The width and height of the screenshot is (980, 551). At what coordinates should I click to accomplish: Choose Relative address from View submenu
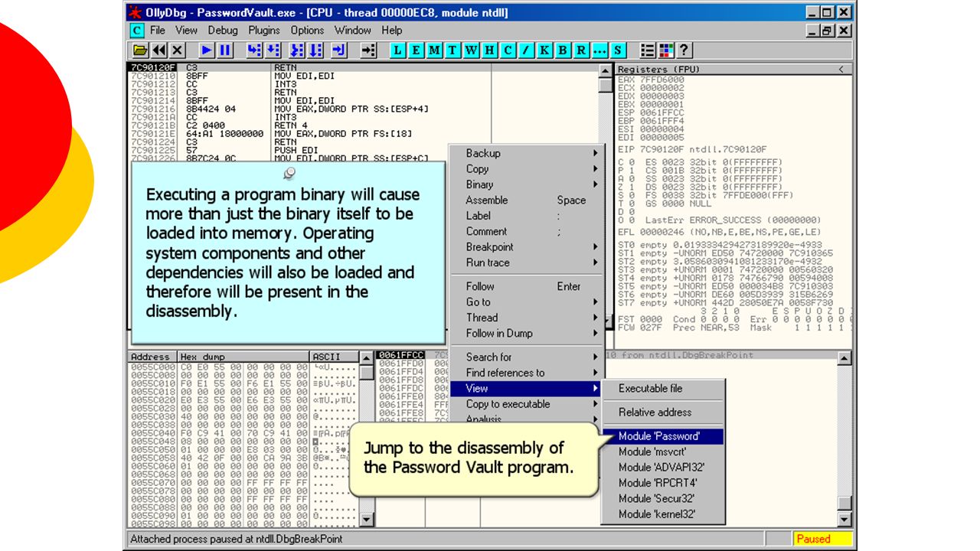663,412
